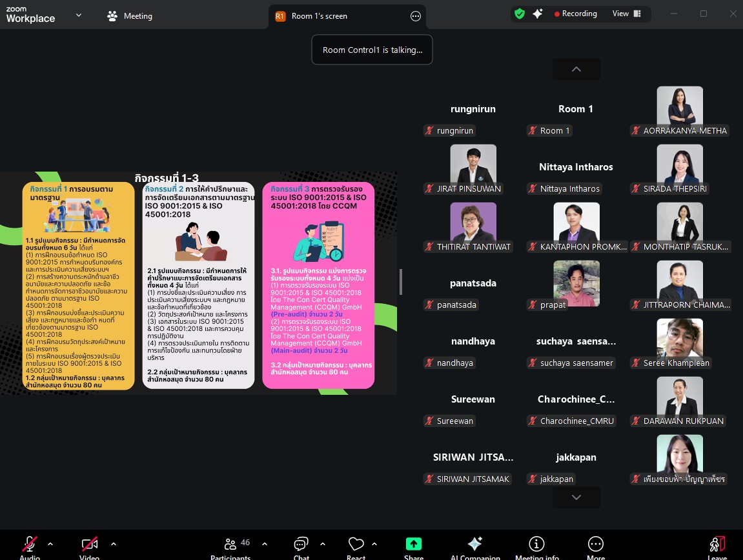Click the View layout button
The width and height of the screenshot is (743, 560).
tap(626, 14)
